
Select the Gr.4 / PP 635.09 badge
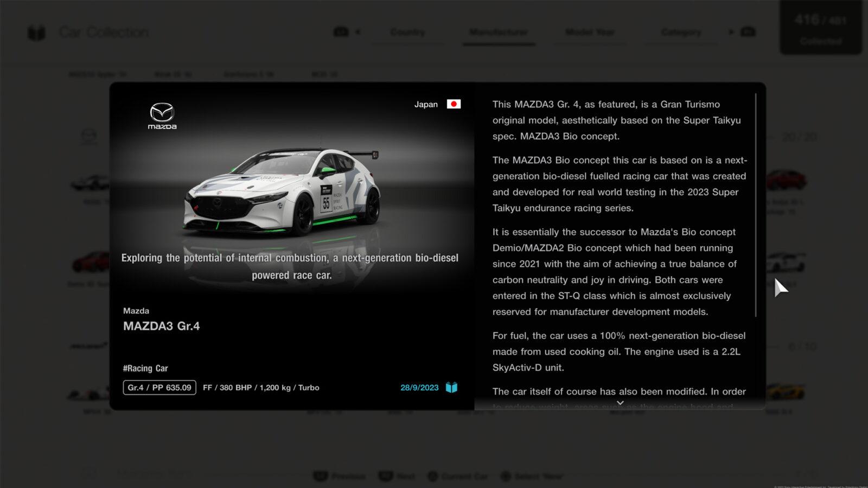[x=159, y=387]
